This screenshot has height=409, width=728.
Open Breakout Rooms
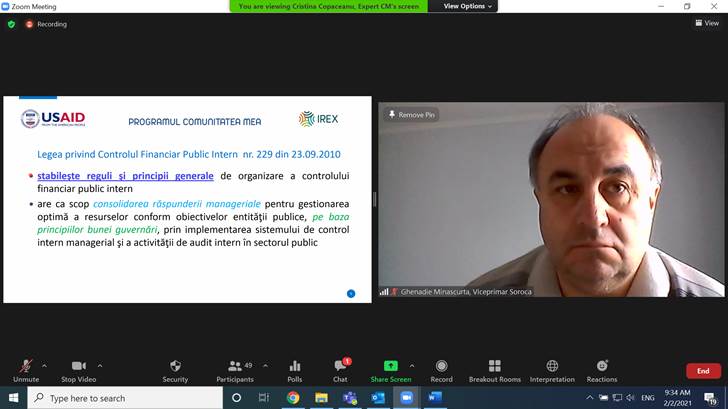point(495,370)
